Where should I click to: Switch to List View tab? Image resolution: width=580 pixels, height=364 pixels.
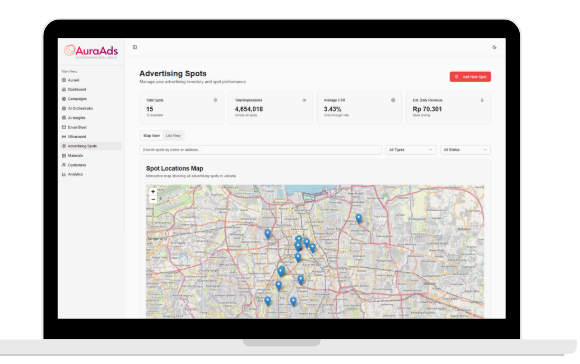click(x=173, y=136)
